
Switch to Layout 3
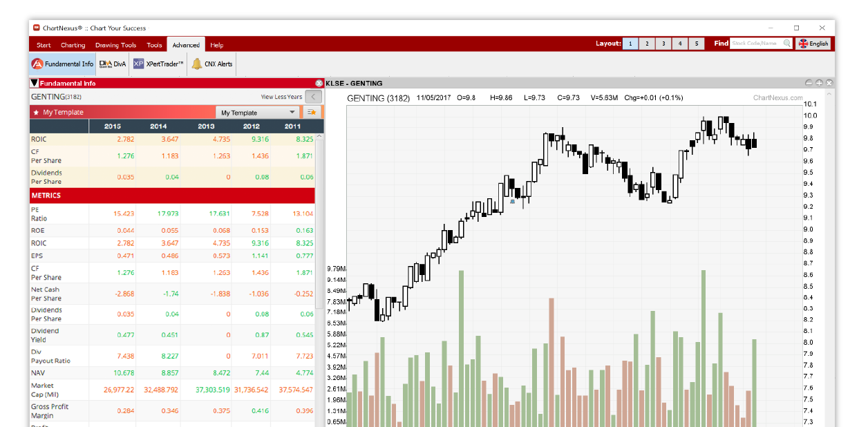click(663, 44)
